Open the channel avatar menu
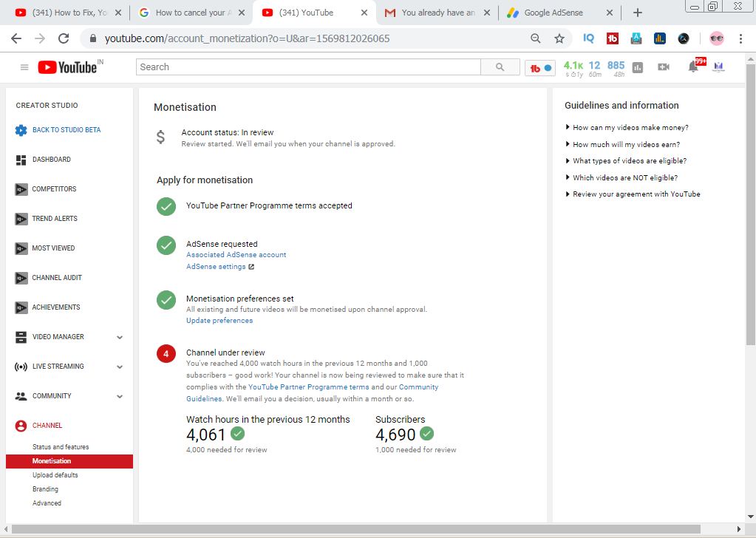The image size is (756, 538). [x=719, y=67]
